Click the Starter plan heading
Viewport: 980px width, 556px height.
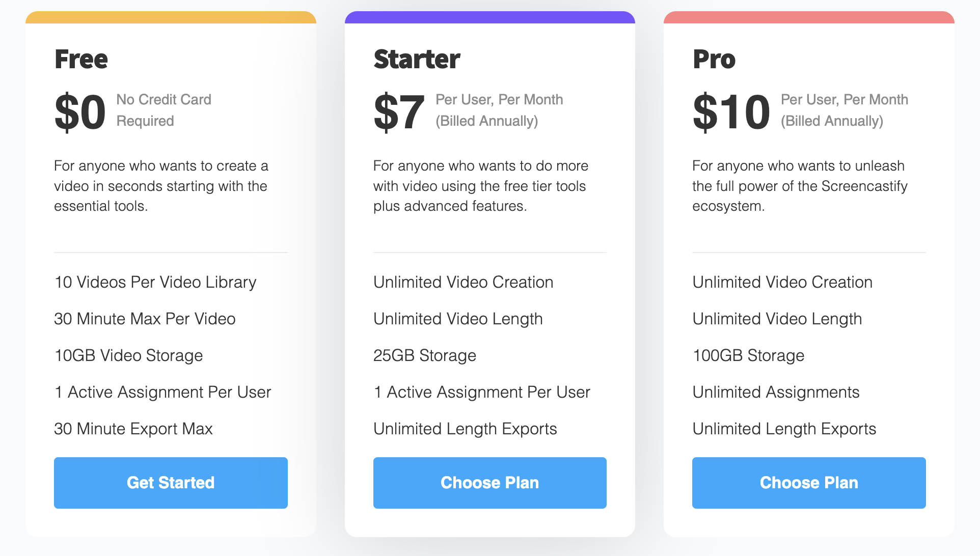(x=417, y=59)
